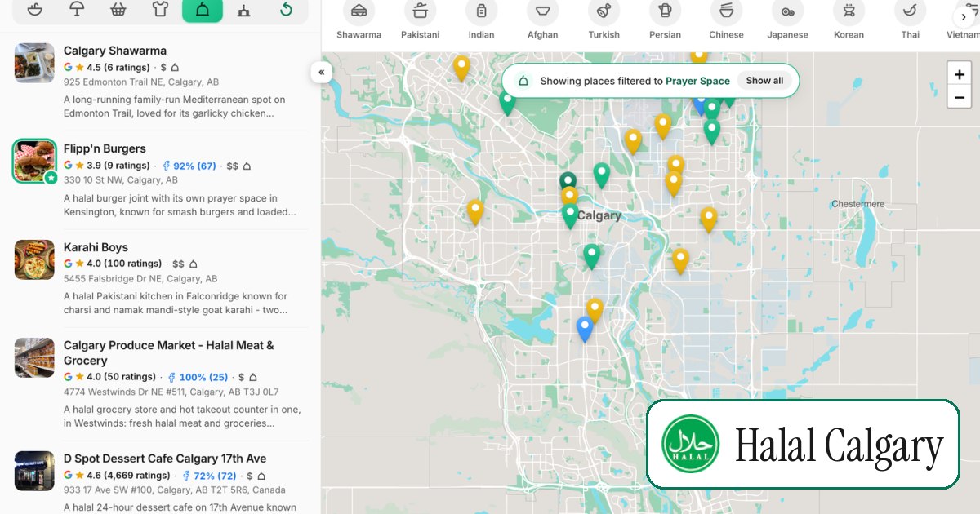Open the Karahi Boys listing title
The height and width of the screenshot is (514, 980).
[96, 247]
